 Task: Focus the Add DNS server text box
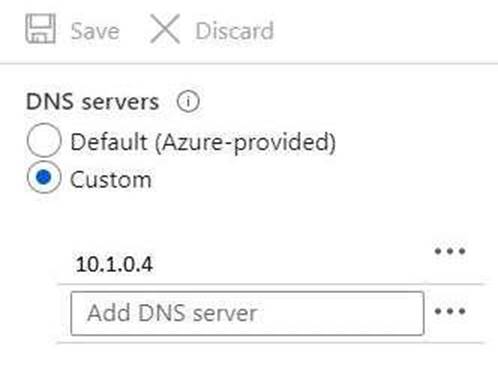[x=247, y=313]
